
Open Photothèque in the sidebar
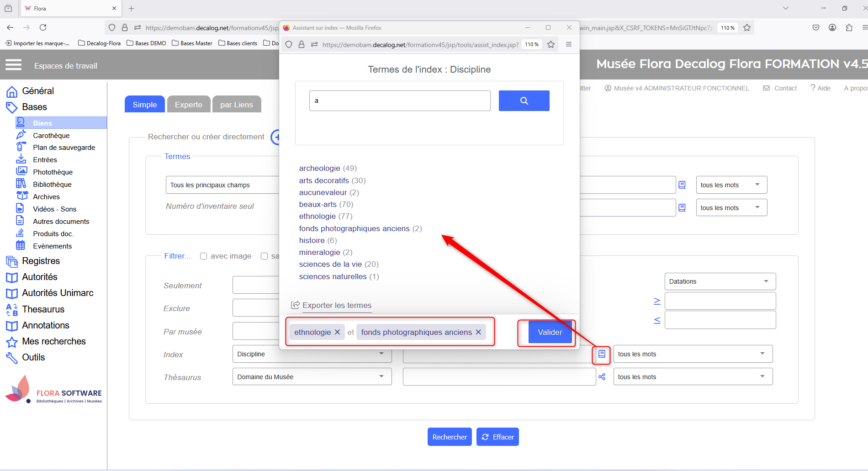(x=53, y=172)
